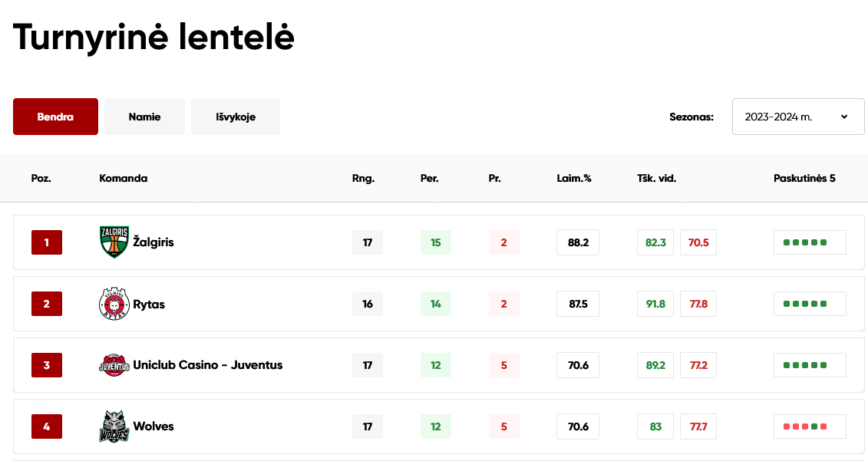Switch to the Išvykoje tab
Viewport: 868px width, 461px height.
(x=236, y=117)
